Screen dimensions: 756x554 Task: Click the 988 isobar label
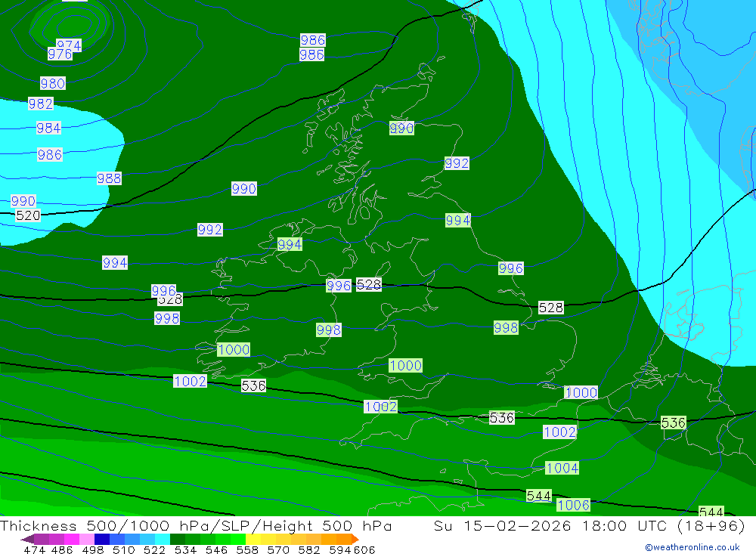[x=109, y=178]
